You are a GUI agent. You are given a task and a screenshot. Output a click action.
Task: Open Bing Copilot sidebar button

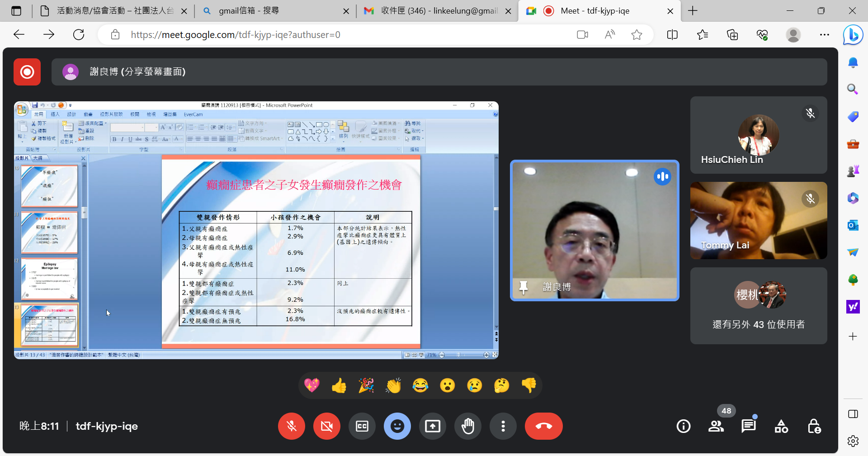[853, 35]
